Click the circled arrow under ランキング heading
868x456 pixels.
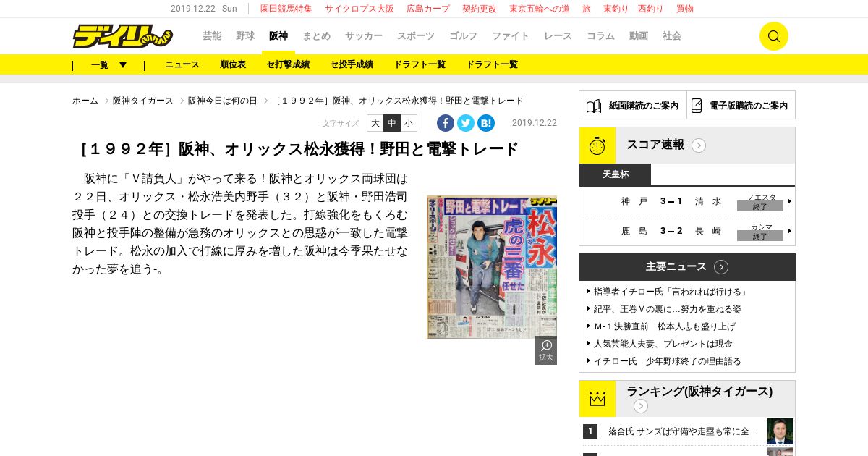click(641, 406)
